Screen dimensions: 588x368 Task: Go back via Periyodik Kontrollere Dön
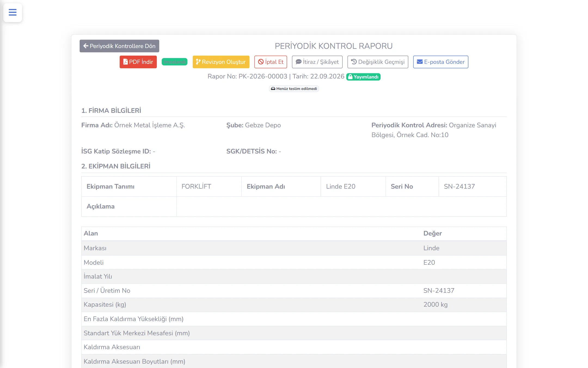click(119, 46)
